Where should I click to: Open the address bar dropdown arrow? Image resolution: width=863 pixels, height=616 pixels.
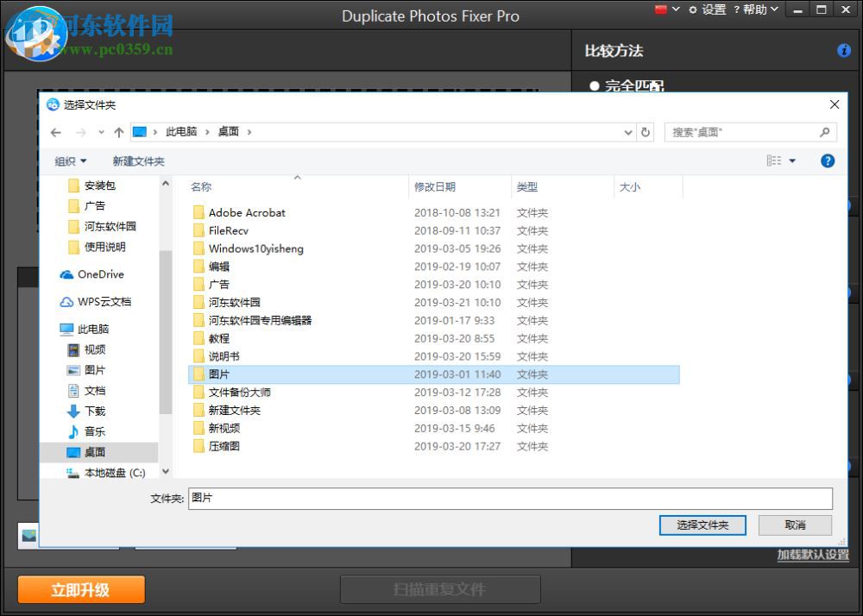tap(627, 132)
